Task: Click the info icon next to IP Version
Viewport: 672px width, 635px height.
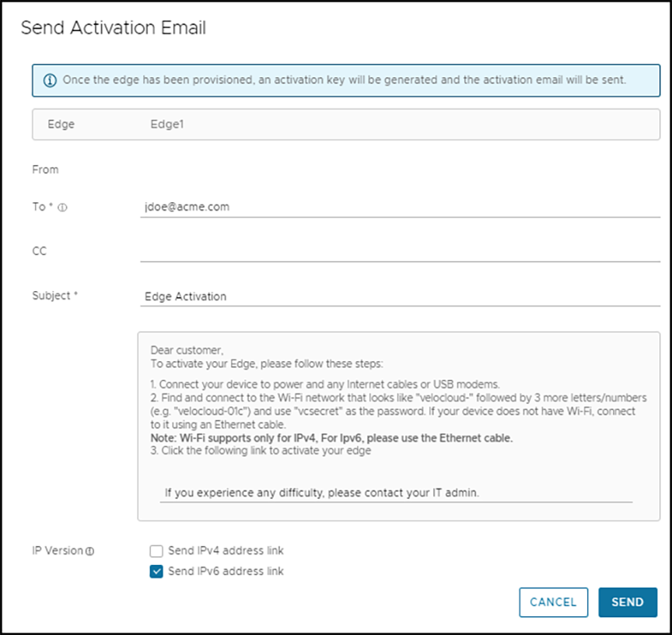Action: [x=89, y=551]
